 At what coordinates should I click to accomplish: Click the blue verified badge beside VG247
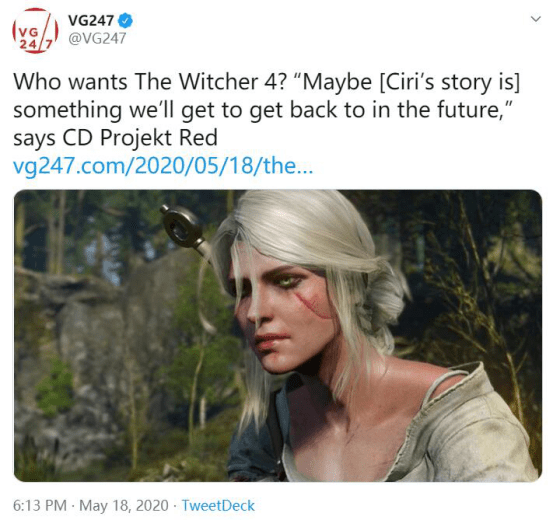[x=125, y=20]
